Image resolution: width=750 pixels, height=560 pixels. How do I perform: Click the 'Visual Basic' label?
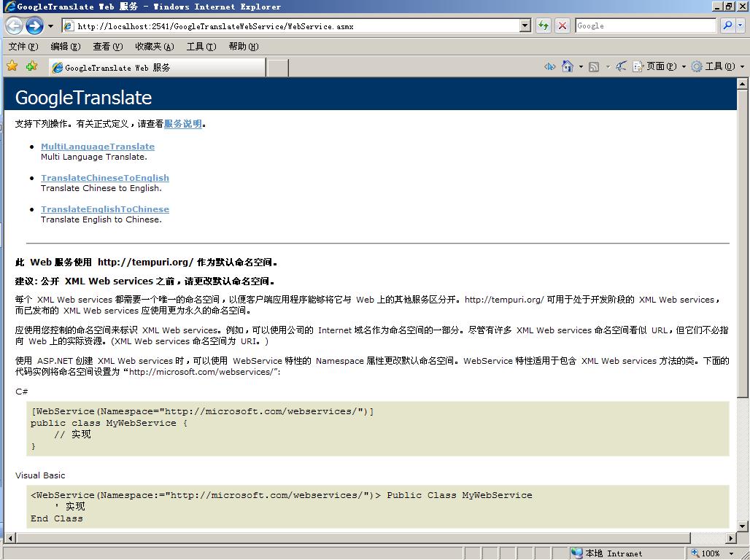coord(40,475)
